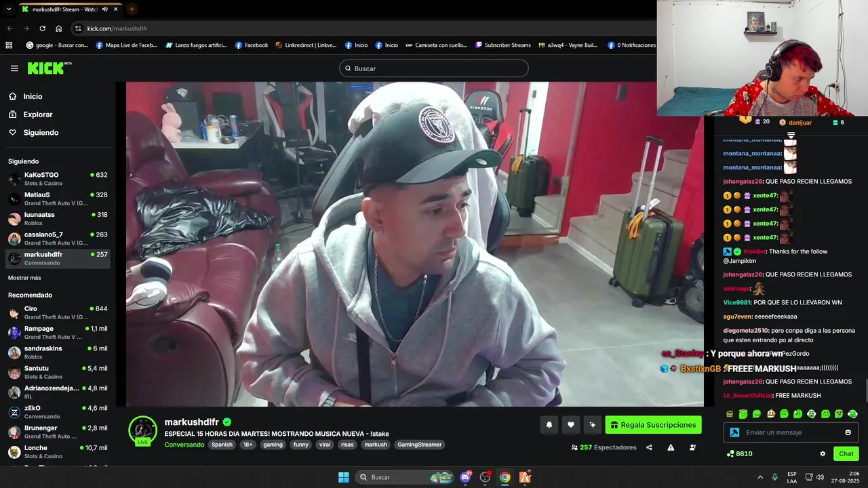The height and width of the screenshot is (488, 868).
Task: Focus the Buscar search box on Kick
Action: [433, 68]
